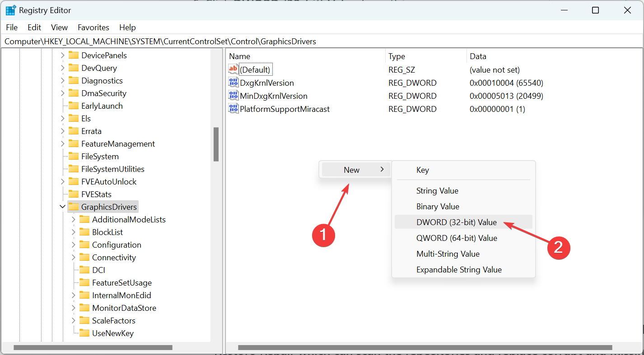Select the PlatformSupportMiracast DWORD value icon
The width and height of the screenshot is (644, 355).
click(233, 109)
